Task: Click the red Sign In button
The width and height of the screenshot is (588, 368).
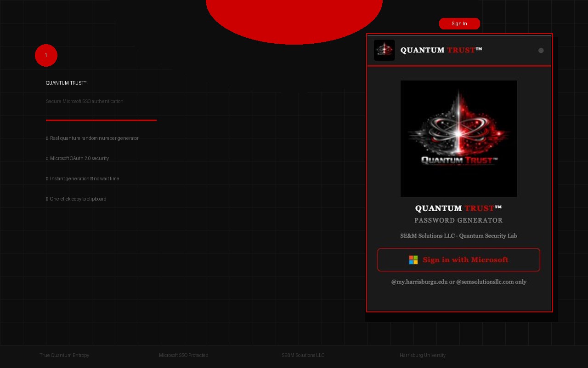Action: pyautogui.click(x=459, y=24)
